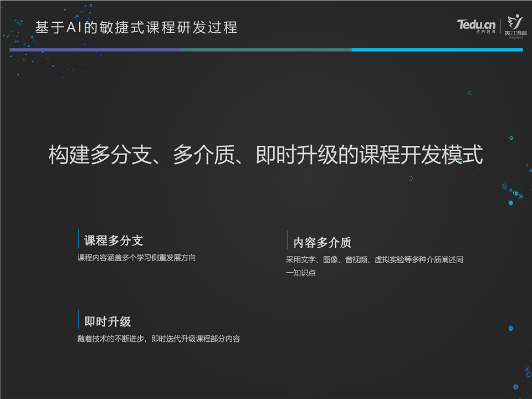Click the description text 课程内容涵盖多个学习侧重发展方向
Viewport: 532px width, 399px height.
click(x=136, y=258)
